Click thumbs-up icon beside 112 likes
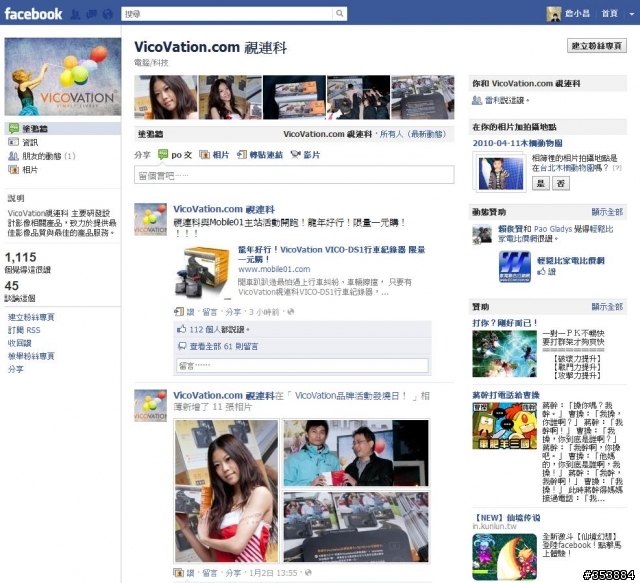The width and height of the screenshot is (640, 583). click(x=182, y=329)
